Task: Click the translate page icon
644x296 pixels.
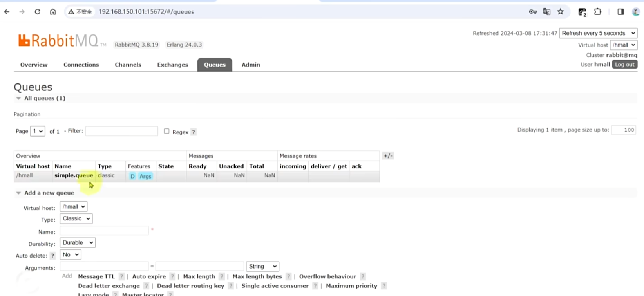Action: click(x=547, y=12)
